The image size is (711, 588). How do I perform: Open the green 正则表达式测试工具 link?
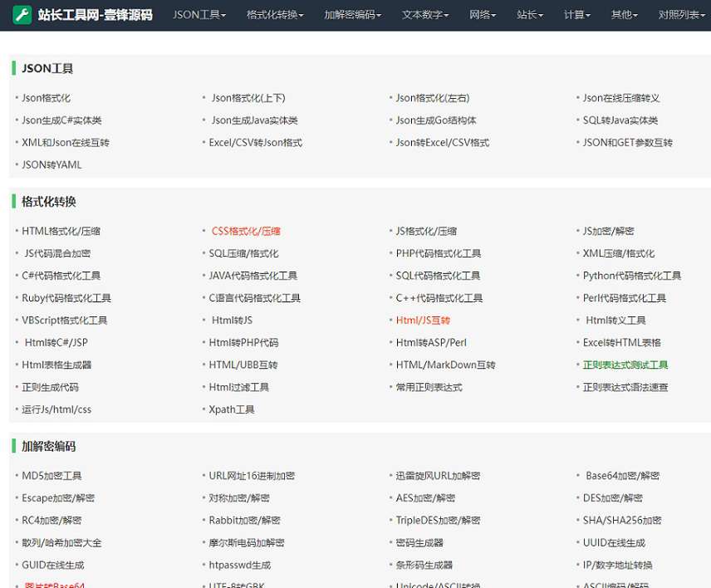pos(625,364)
